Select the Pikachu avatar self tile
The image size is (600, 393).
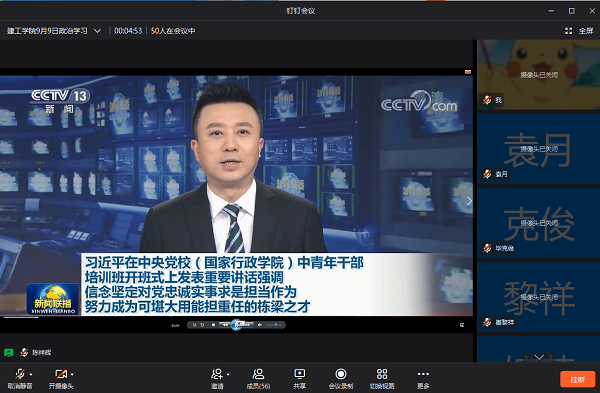pos(538,75)
